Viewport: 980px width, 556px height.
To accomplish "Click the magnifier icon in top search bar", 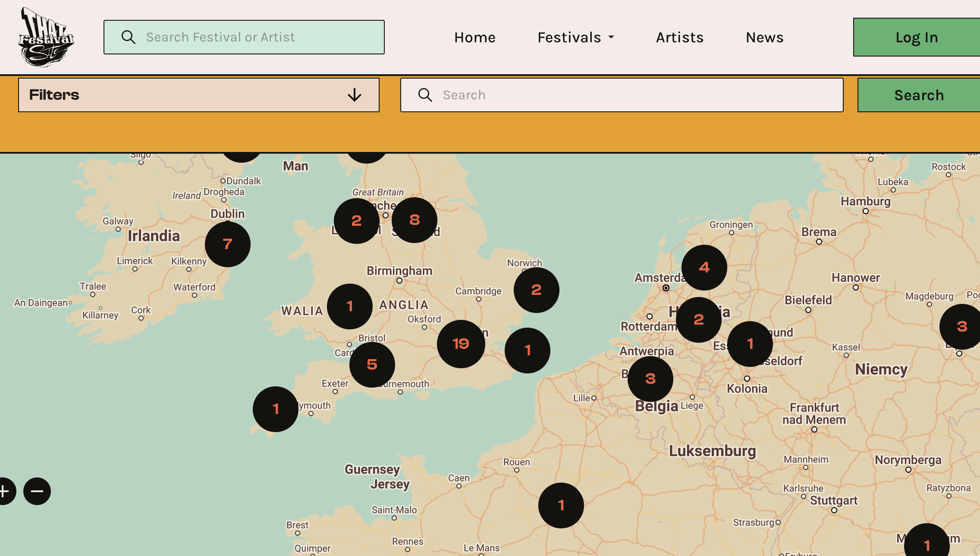I will coord(128,37).
